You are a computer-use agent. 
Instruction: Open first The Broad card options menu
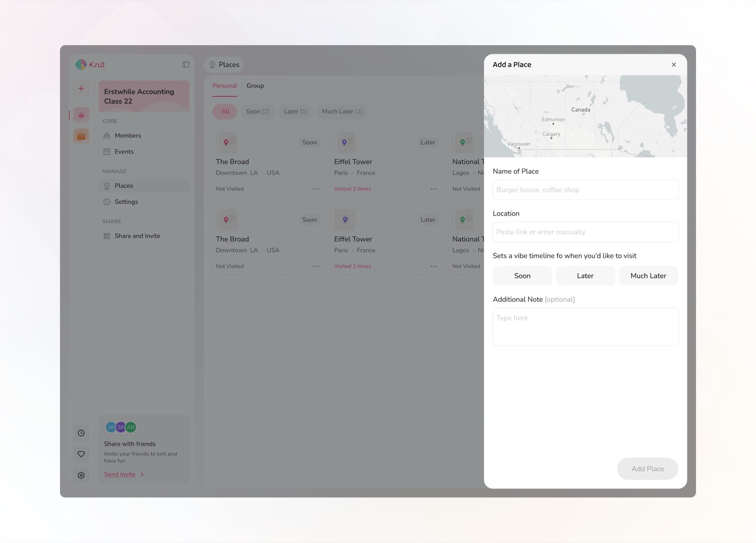tap(316, 189)
